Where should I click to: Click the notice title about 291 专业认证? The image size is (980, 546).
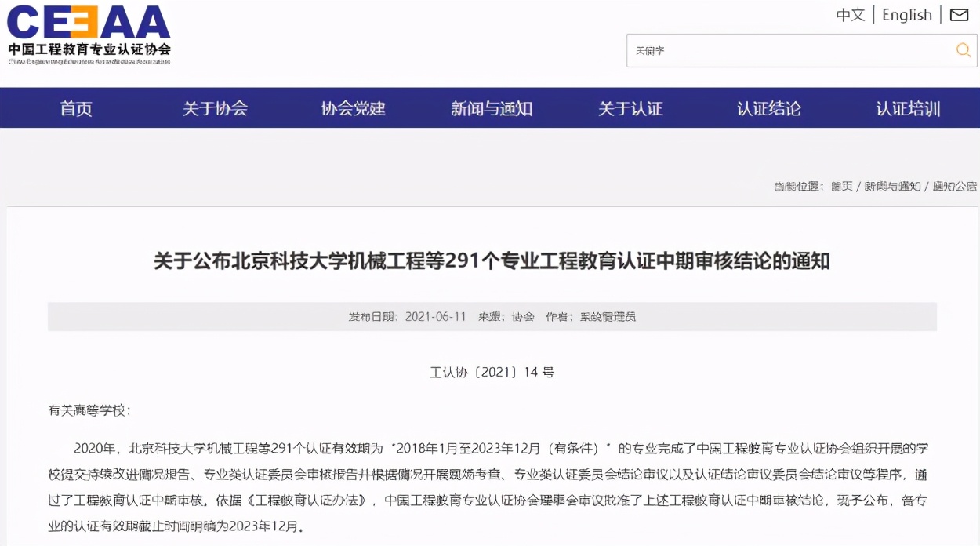pyautogui.click(x=490, y=260)
